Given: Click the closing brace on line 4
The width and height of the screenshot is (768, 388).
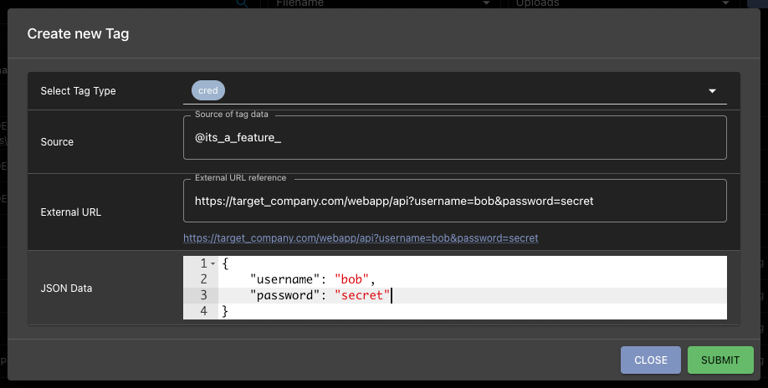Looking at the screenshot, I should [225, 311].
